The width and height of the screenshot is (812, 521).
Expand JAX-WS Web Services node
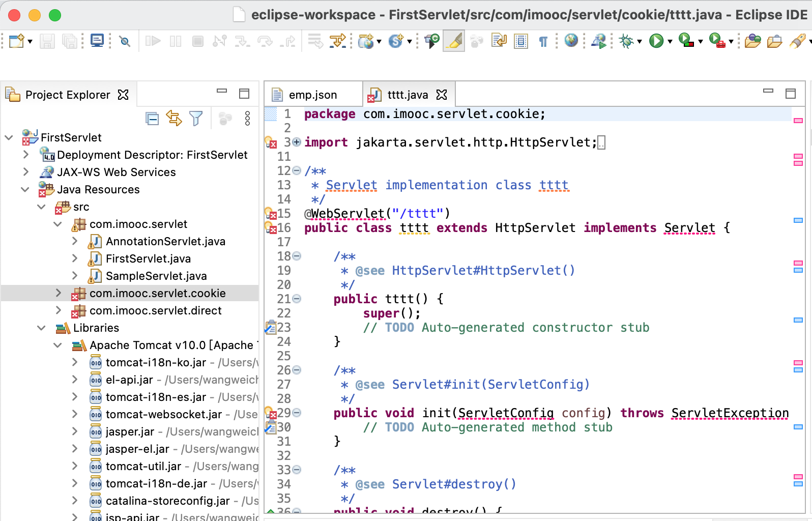(x=26, y=172)
